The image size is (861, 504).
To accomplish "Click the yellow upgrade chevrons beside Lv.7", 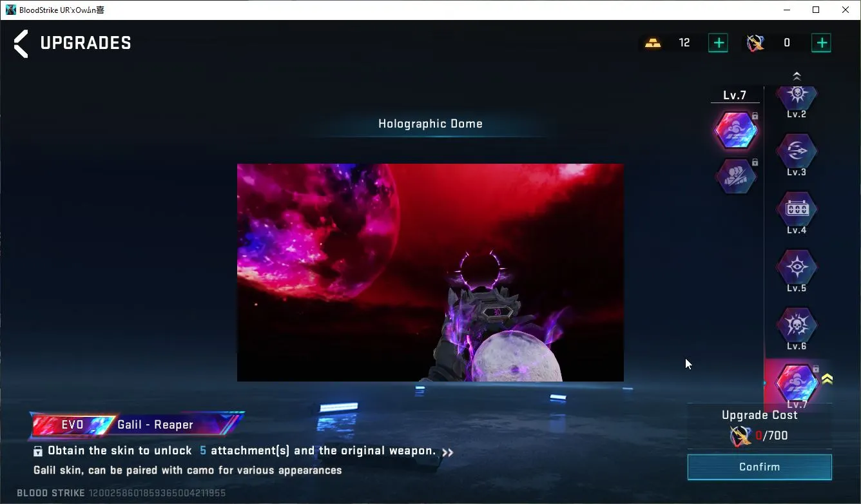I will click(827, 379).
